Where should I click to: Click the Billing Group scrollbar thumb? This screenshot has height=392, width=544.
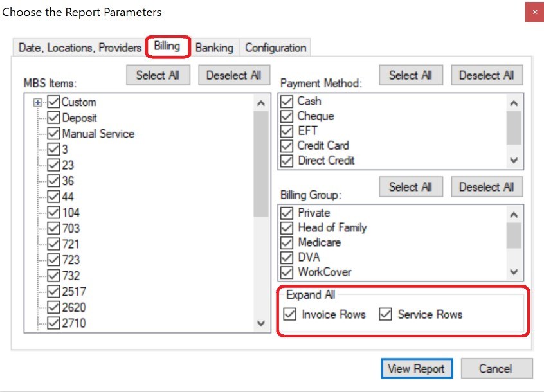(514, 236)
